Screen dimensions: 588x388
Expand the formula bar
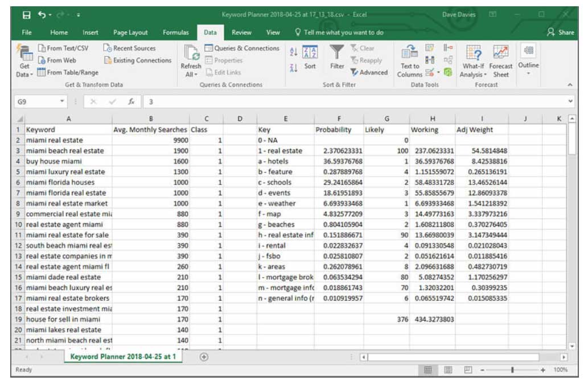570,101
